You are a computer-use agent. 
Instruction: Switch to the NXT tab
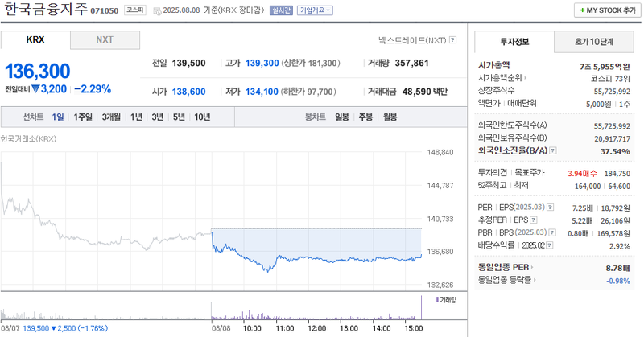[x=105, y=40]
